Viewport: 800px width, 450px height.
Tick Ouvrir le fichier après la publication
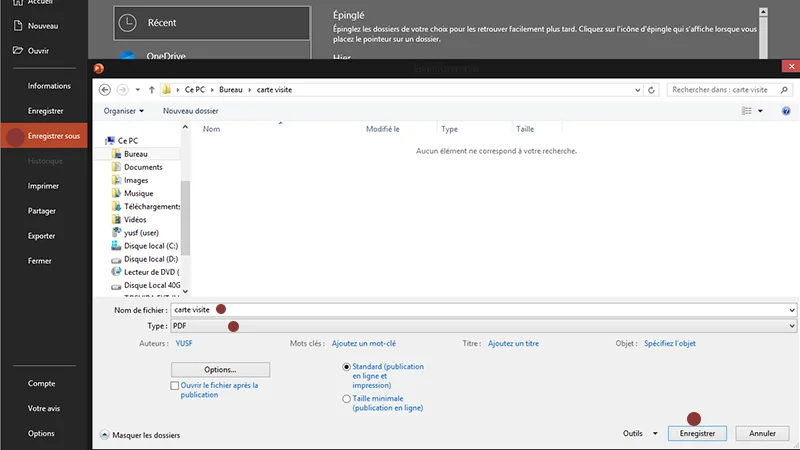click(x=175, y=386)
